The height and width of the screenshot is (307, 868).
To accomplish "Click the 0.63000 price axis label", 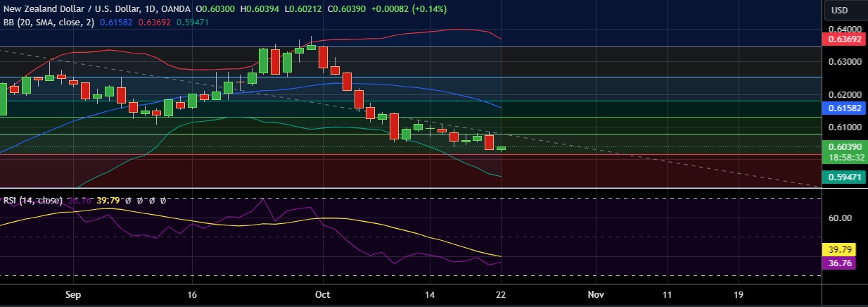I will click(x=844, y=62).
